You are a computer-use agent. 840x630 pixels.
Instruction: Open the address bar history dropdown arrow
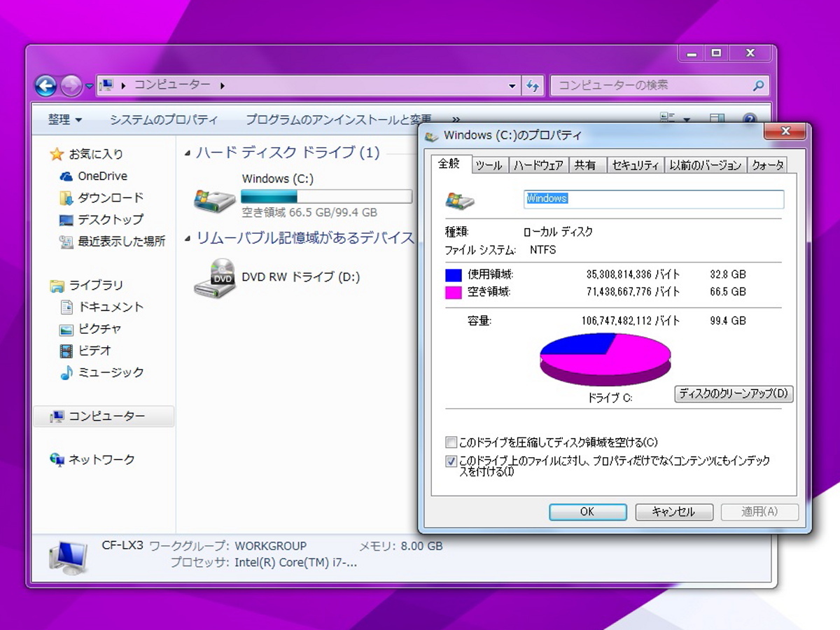(x=512, y=85)
